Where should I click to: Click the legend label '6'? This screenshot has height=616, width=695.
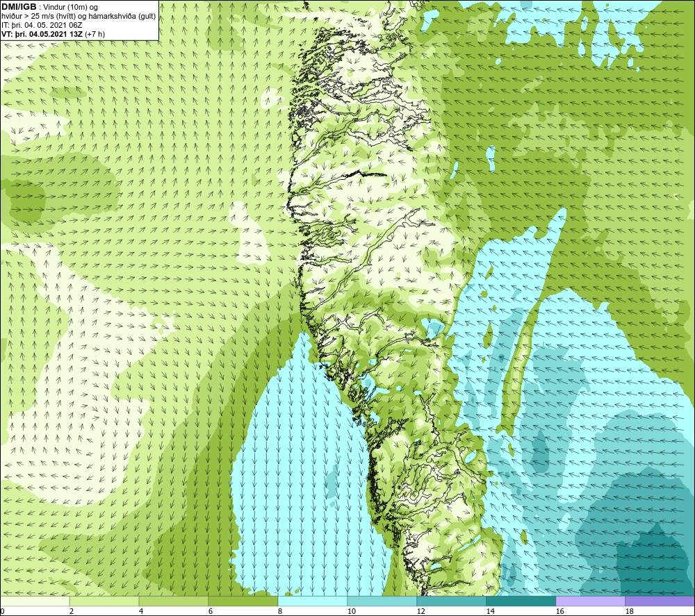(x=211, y=612)
